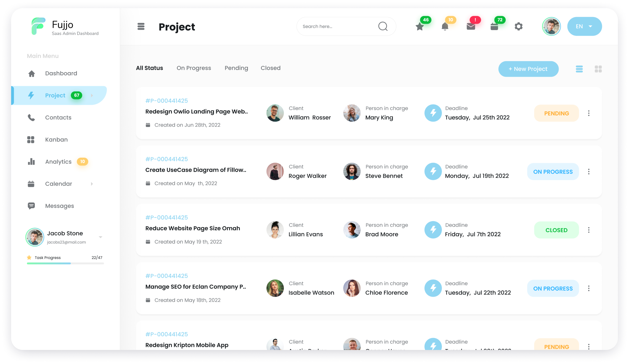The height and width of the screenshot is (364, 629).
Task: Expand three-dot menu for Redesign Owlio project
Action: click(589, 113)
